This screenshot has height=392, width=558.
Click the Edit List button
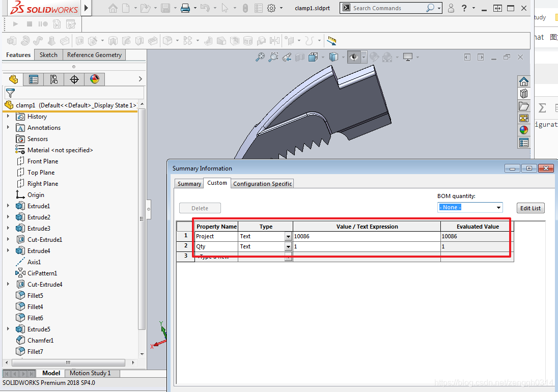pyautogui.click(x=530, y=208)
